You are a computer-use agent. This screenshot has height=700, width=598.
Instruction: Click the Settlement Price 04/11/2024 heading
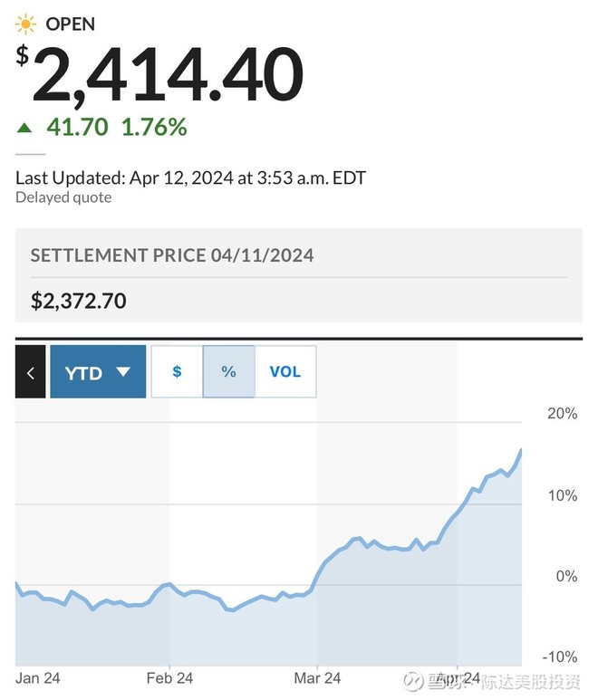(172, 255)
